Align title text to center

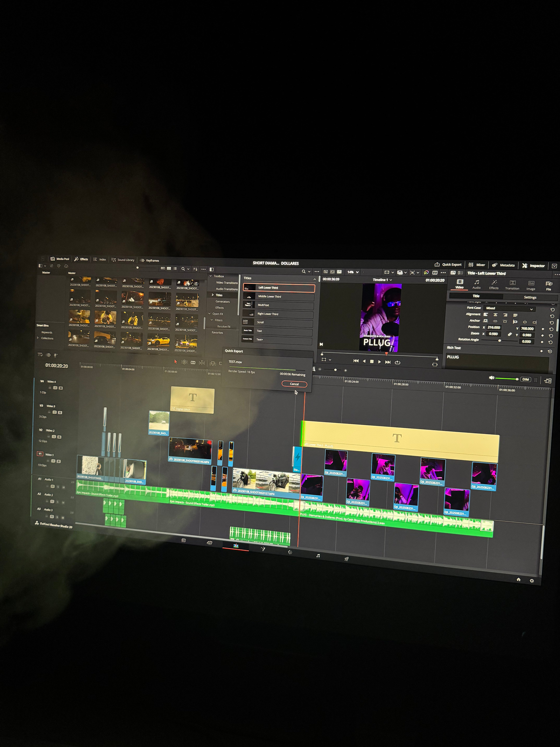[x=496, y=315]
